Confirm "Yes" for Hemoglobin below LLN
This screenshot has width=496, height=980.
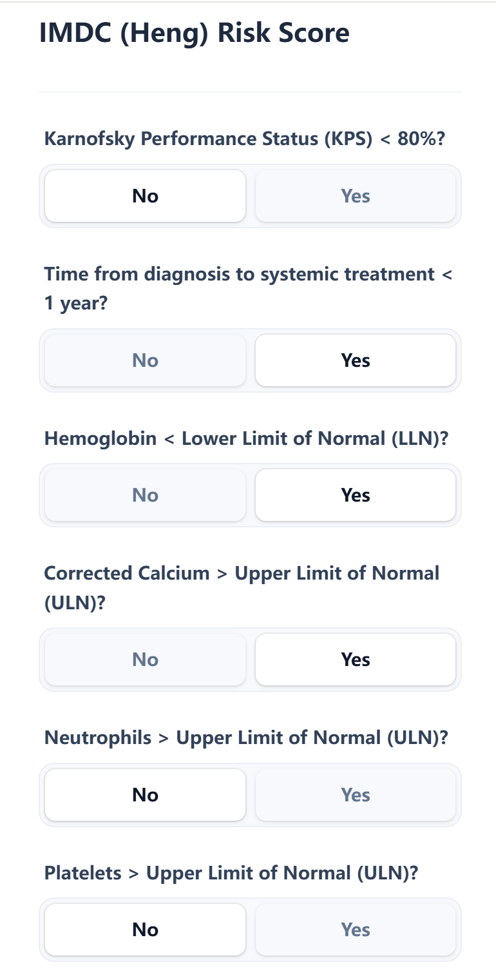[x=356, y=495]
